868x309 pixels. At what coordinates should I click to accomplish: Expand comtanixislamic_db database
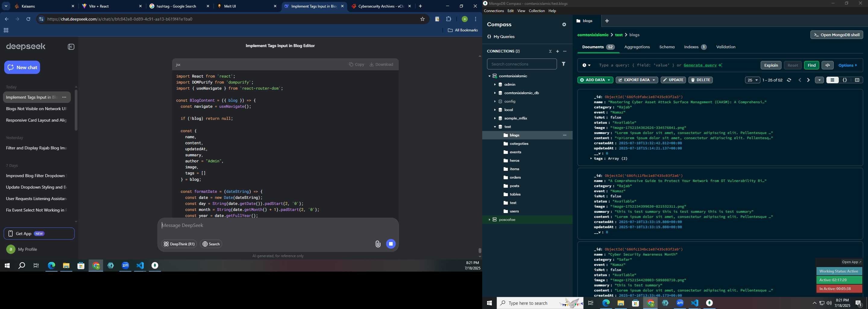[x=495, y=93]
